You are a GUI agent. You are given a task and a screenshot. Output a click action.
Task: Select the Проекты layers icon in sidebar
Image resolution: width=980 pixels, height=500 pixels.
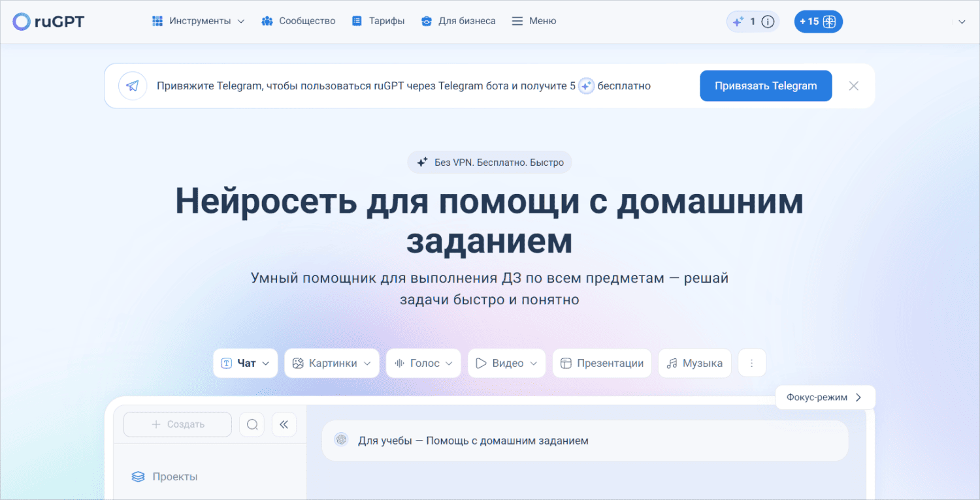point(137,477)
